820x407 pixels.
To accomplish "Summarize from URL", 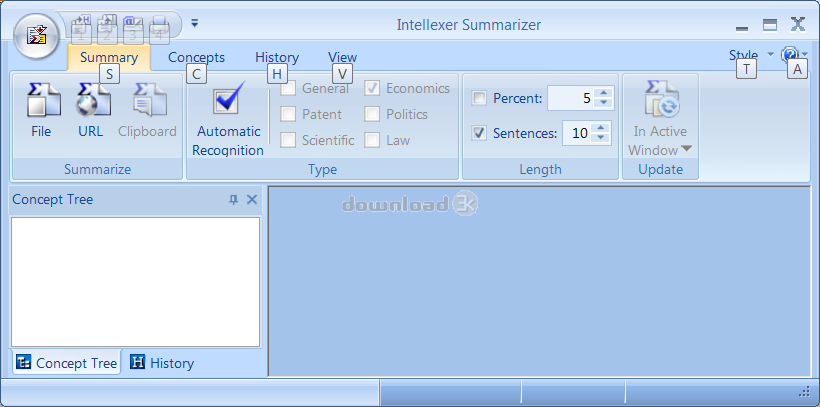I will (x=92, y=110).
